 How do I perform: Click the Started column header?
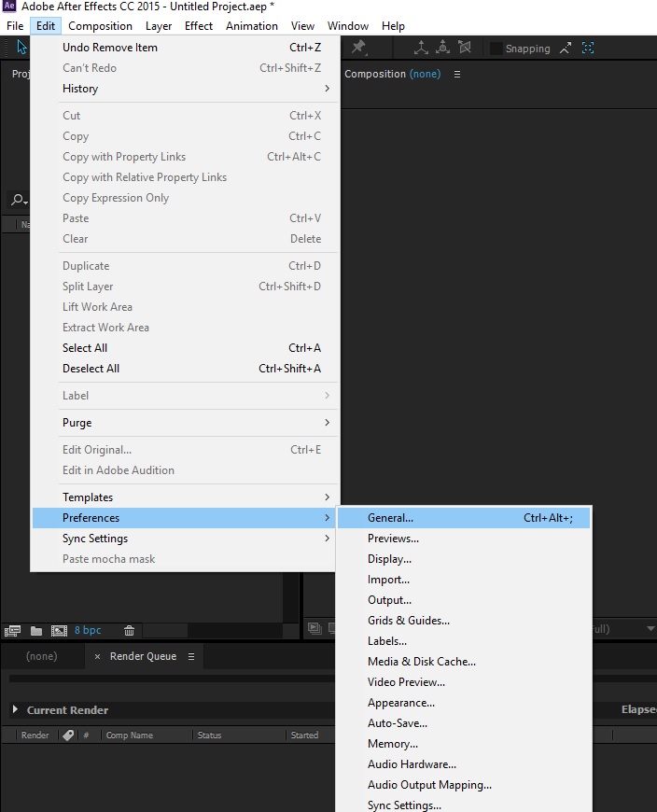(304, 735)
